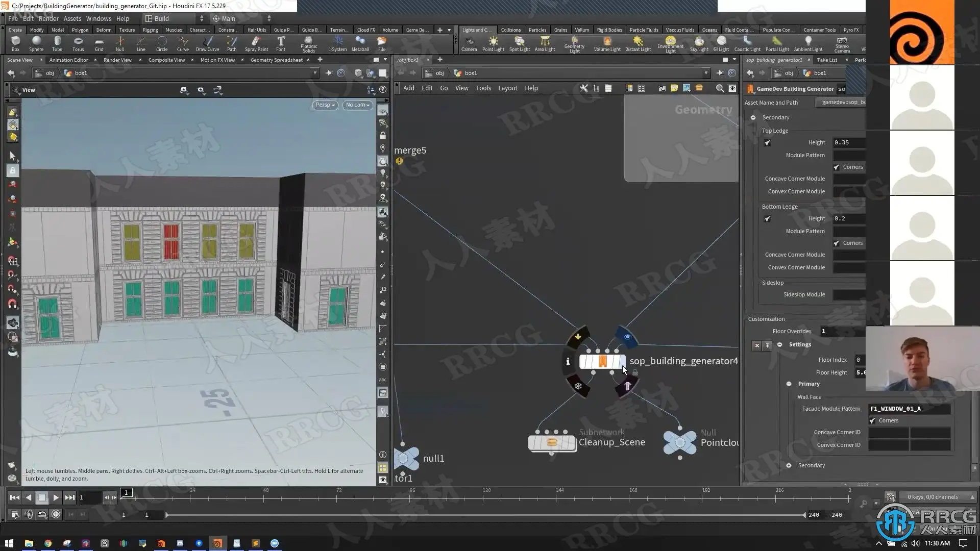Open the Persp viewport dropdown

pyautogui.click(x=325, y=105)
